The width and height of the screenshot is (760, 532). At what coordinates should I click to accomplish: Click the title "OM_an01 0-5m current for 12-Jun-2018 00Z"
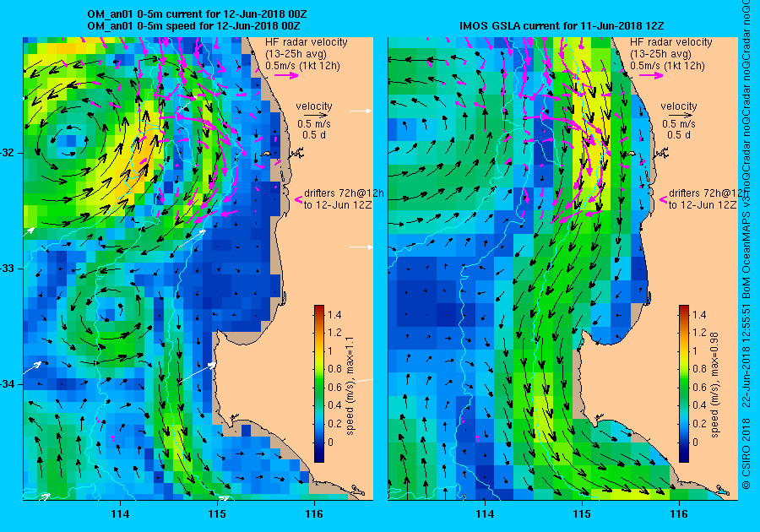pos(197,14)
